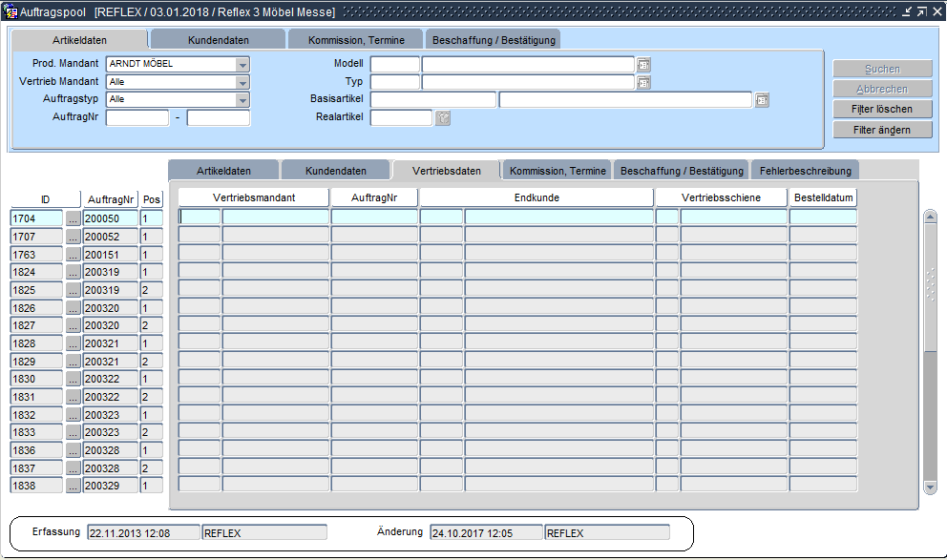Click the ellipsis button for ID 1825

click(x=74, y=290)
